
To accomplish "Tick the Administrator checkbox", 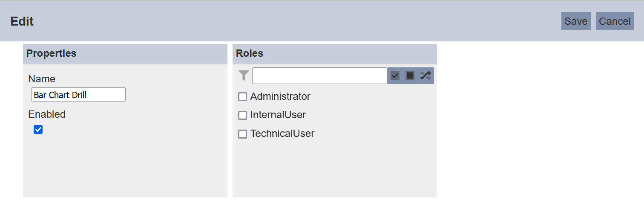I will tap(242, 97).
